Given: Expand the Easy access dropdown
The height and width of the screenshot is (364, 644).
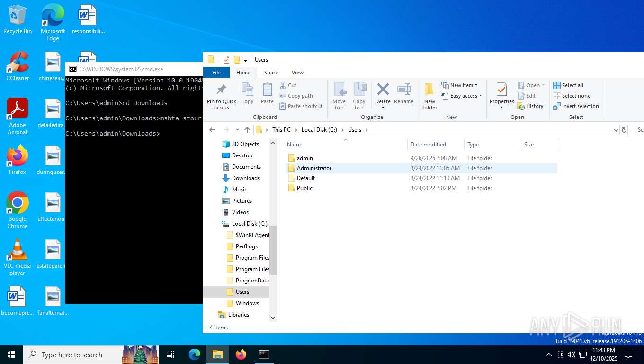Looking at the screenshot, I should point(462,96).
